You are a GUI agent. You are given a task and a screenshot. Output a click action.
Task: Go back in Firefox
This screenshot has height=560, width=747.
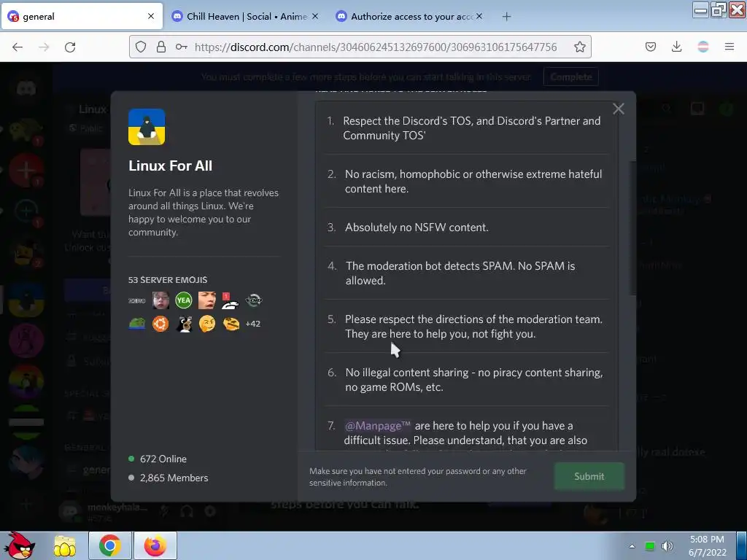tap(18, 47)
